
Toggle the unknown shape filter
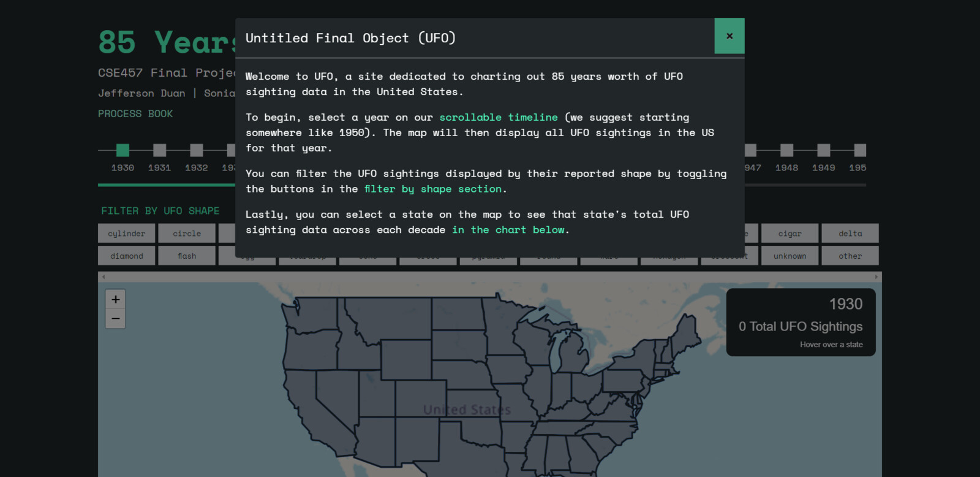(x=790, y=256)
